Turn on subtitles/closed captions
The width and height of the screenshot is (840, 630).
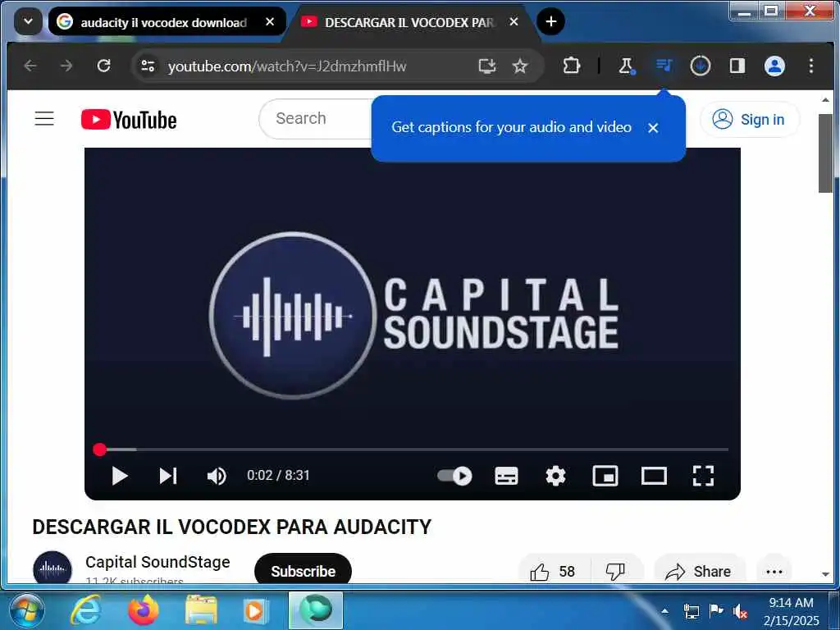(506, 476)
